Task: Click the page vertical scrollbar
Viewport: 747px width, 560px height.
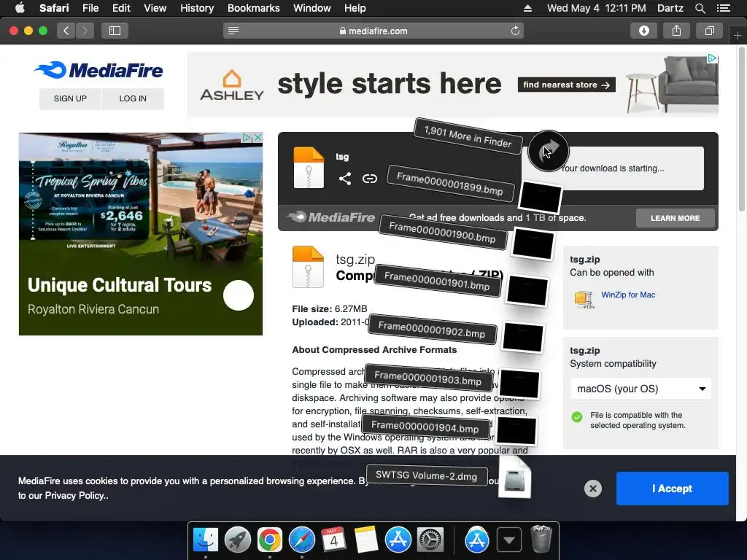Action: coord(741,130)
